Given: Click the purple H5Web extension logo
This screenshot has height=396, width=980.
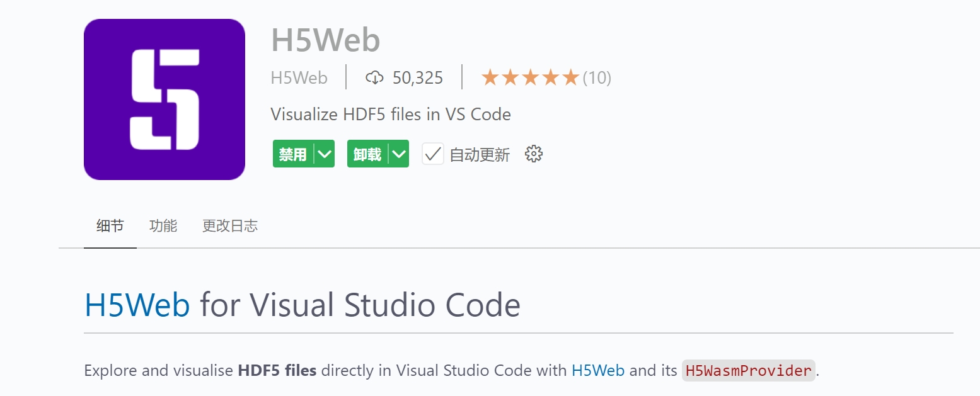Looking at the screenshot, I should coord(164,99).
